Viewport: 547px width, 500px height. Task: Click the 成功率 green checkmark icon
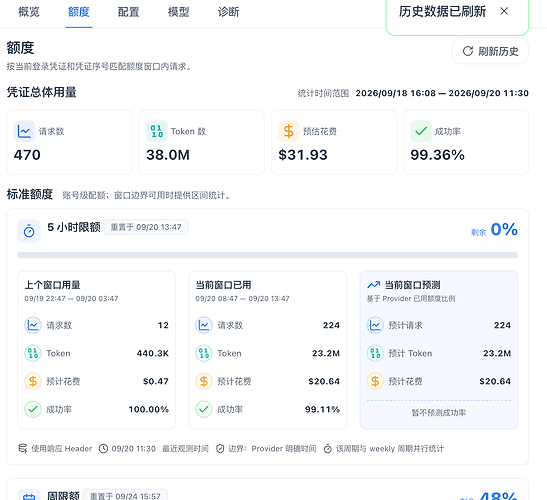point(421,131)
